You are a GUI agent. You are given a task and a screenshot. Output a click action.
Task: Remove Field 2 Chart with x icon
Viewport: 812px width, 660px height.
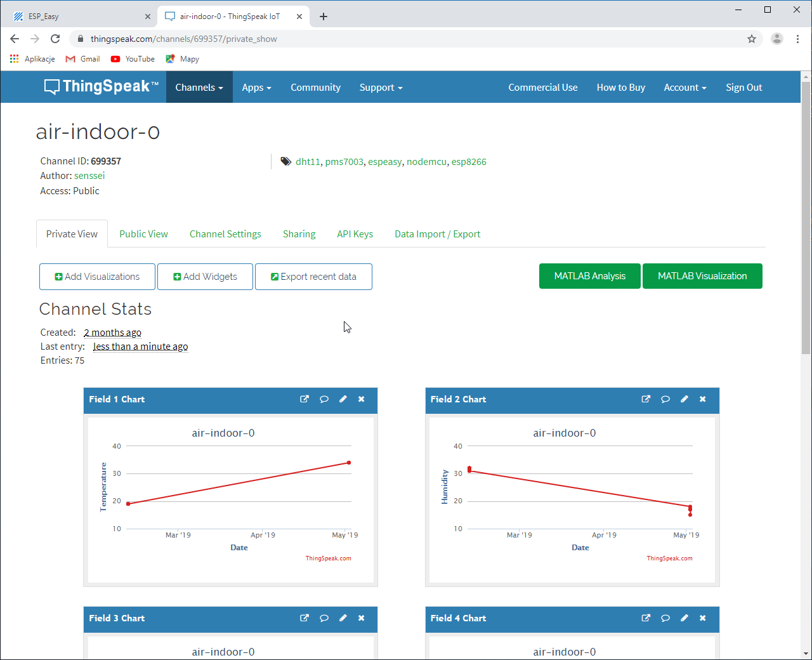pos(703,399)
